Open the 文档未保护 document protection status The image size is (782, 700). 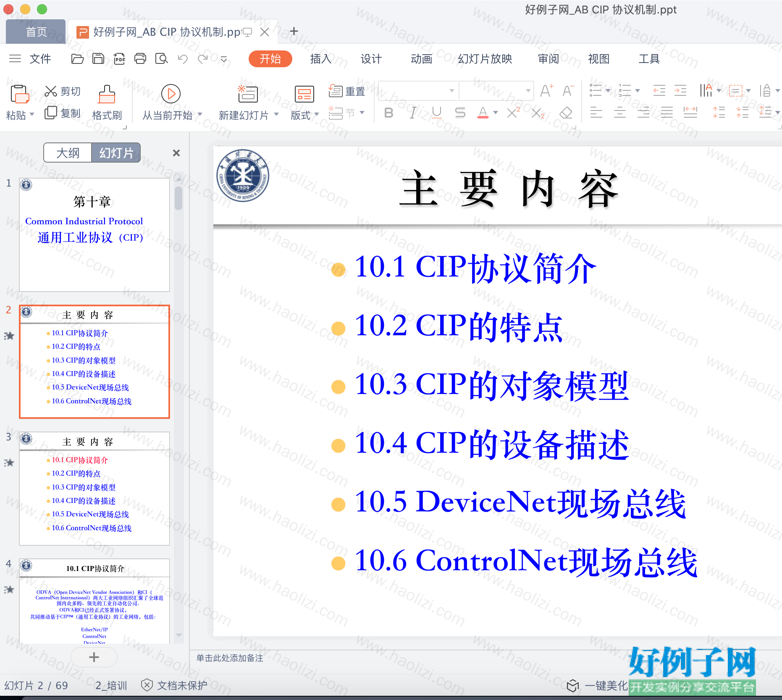point(174,685)
